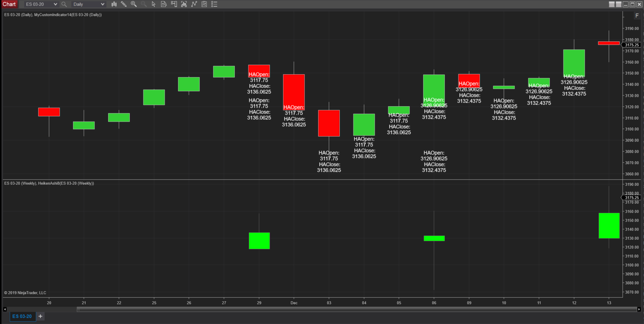Select the pencil drawing tools icon
The width and height of the screenshot is (644, 324).
pos(124,4)
